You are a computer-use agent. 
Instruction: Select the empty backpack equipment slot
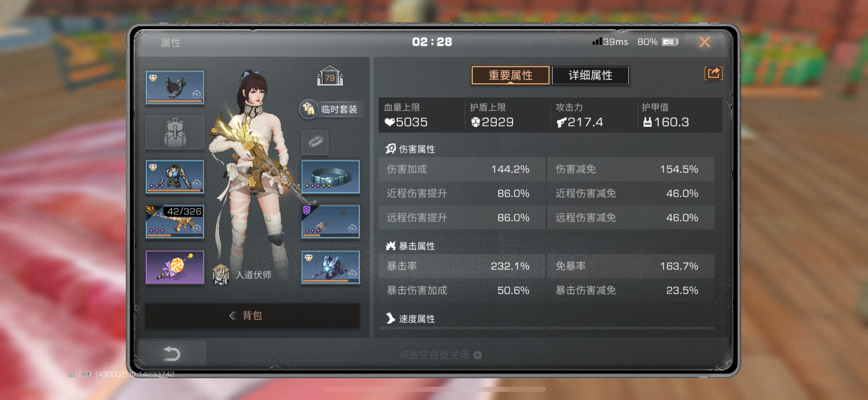point(175,132)
